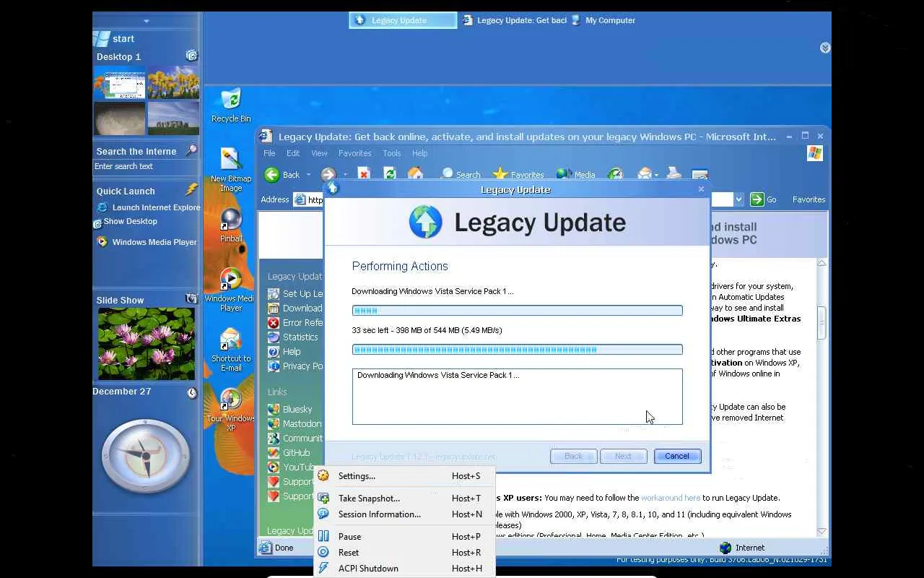Image resolution: width=924 pixels, height=578 pixels.
Task: Open the Search pane from IE toolbar
Action: 460,174
